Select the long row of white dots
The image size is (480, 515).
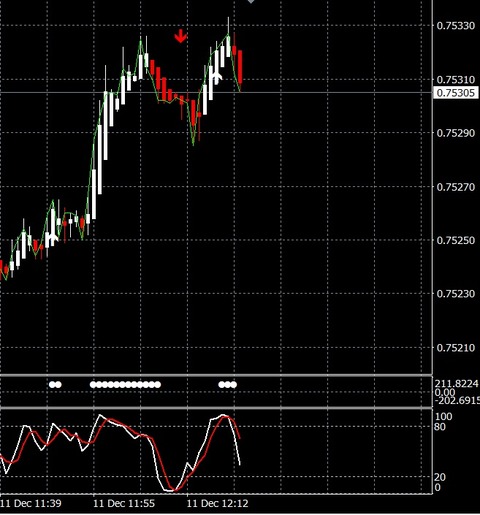(125, 385)
